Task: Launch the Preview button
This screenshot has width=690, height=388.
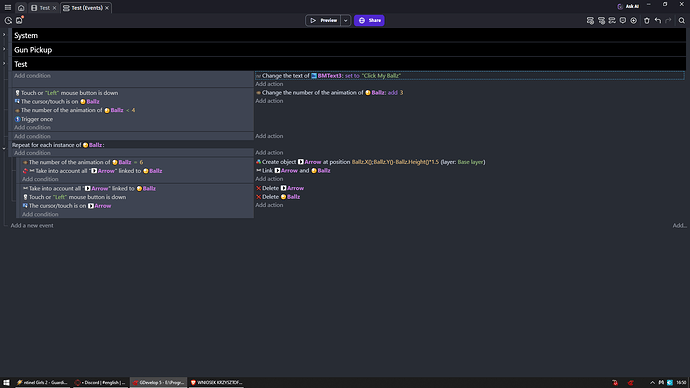Action: (323, 20)
